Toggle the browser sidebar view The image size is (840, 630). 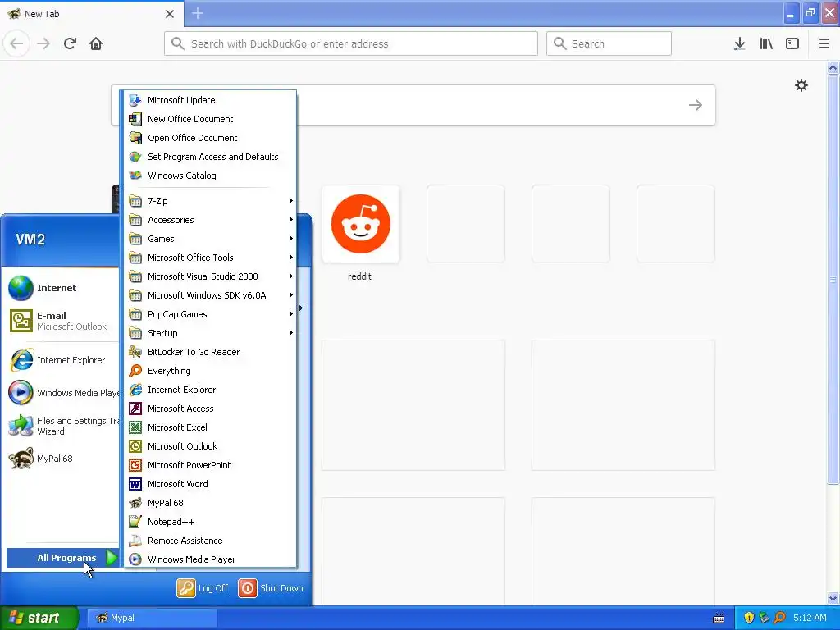click(x=792, y=43)
